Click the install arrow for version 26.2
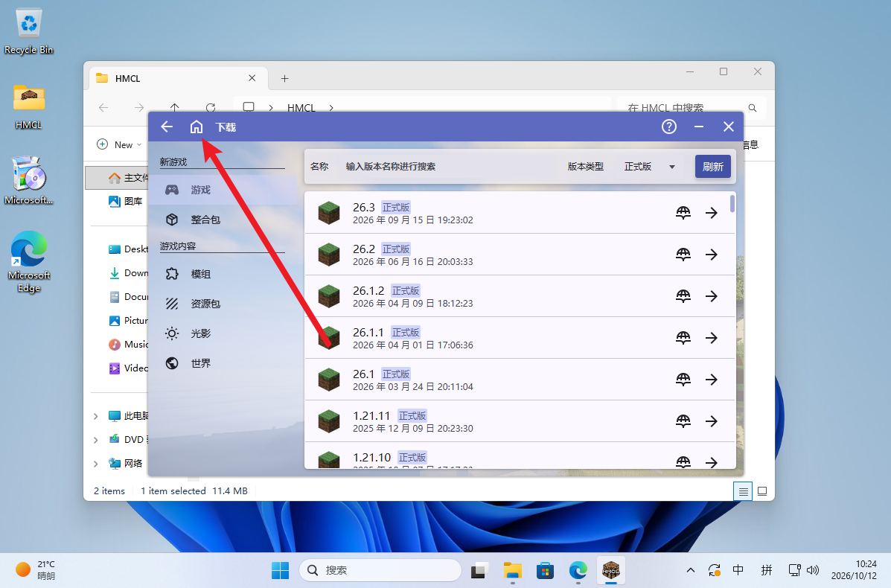The image size is (891, 588). pos(712,255)
